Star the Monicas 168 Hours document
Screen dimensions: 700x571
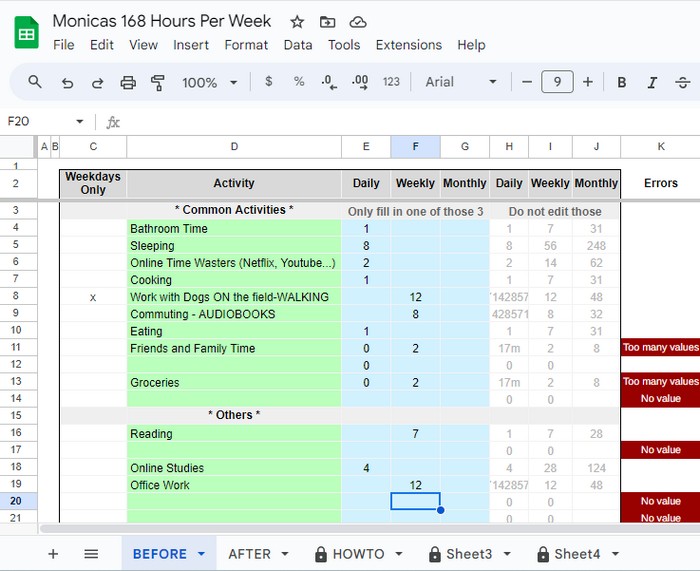297,22
